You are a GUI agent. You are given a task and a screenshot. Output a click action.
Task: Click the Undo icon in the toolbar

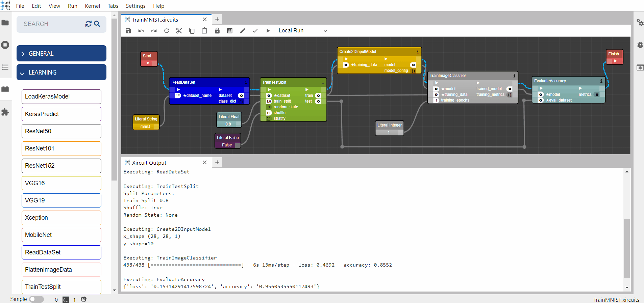point(141,31)
